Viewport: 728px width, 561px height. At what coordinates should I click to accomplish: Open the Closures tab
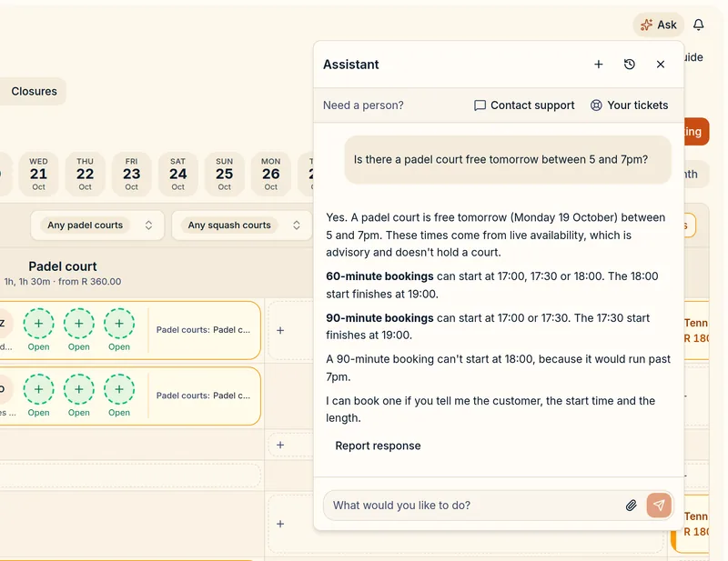click(34, 92)
